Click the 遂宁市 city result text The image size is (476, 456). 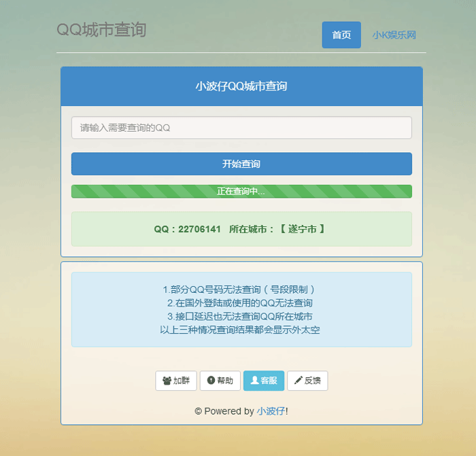pyautogui.click(x=302, y=229)
